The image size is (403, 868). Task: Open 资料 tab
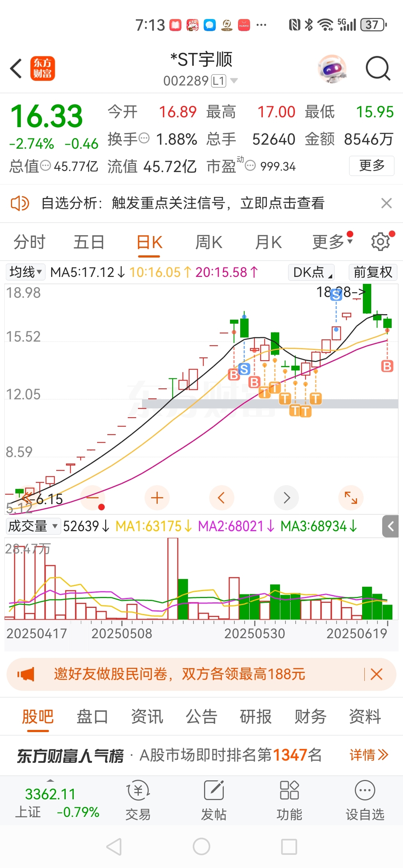(x=365, y=716)
